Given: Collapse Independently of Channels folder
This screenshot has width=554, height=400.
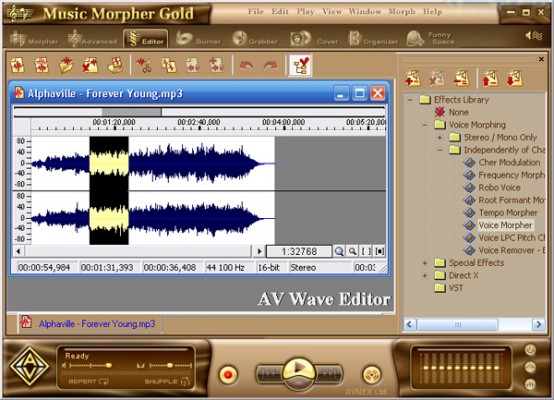Looking at the screenshot, I should pos(440,150).
